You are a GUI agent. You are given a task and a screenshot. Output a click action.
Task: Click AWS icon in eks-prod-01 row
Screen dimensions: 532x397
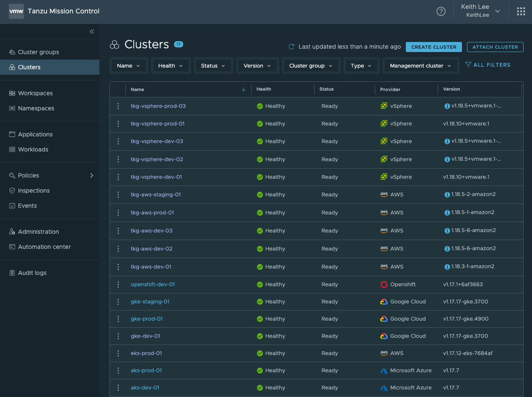coord(384,353)
